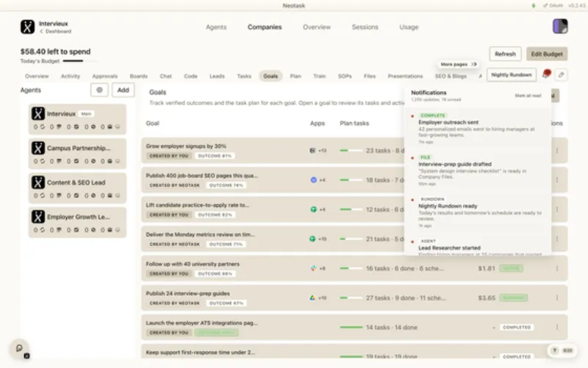Expand More pages chevron

pyautogui.click(x=474, y=64)
